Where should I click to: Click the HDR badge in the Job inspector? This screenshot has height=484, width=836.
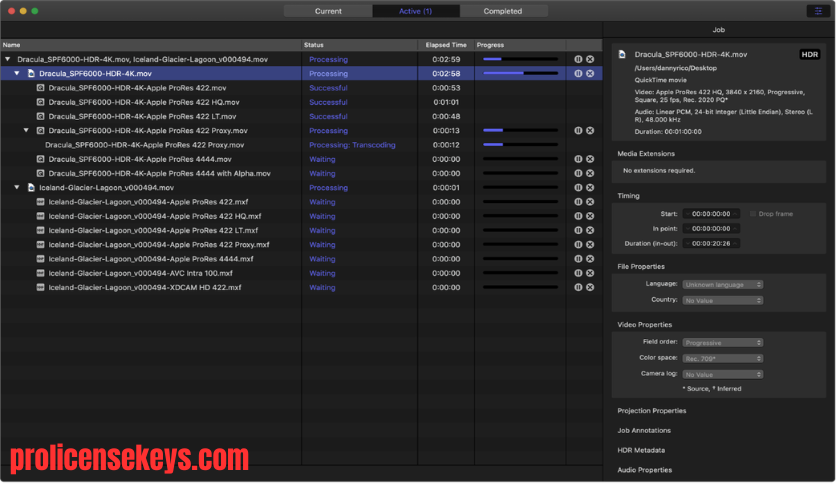coord(809,54)
